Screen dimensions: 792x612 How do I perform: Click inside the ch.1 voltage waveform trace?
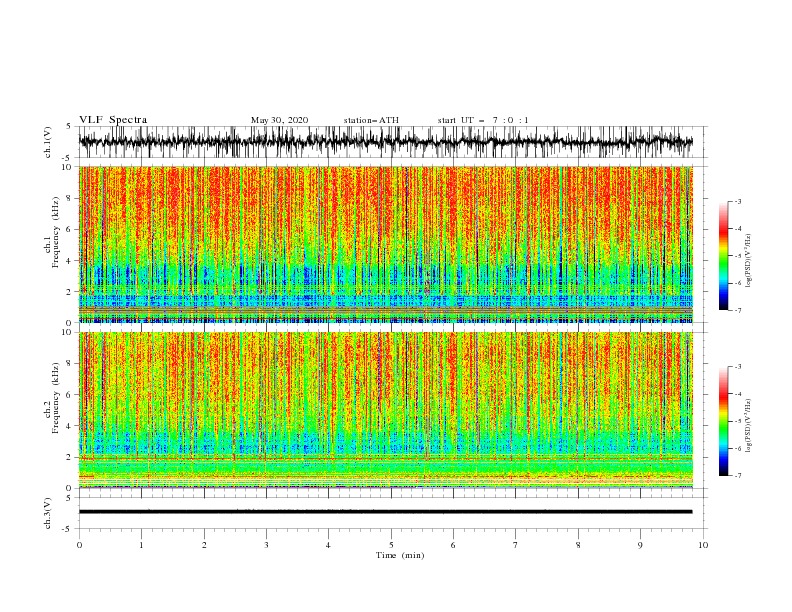385,142
